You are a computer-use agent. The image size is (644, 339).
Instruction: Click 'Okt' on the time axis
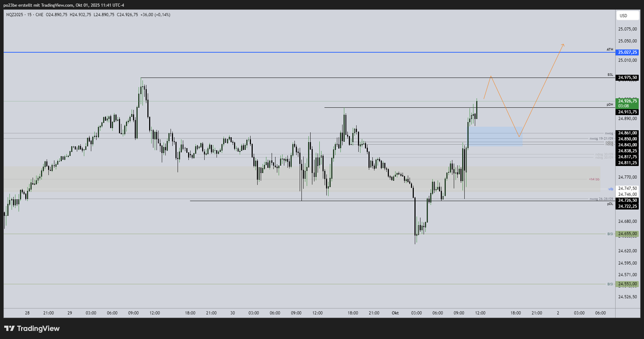click(x=395, y=313)
